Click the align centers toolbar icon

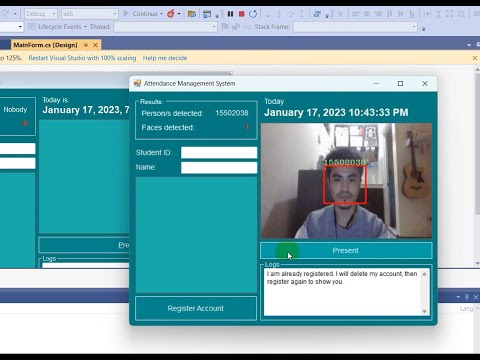pyautogui.click(x=367, y=14)
